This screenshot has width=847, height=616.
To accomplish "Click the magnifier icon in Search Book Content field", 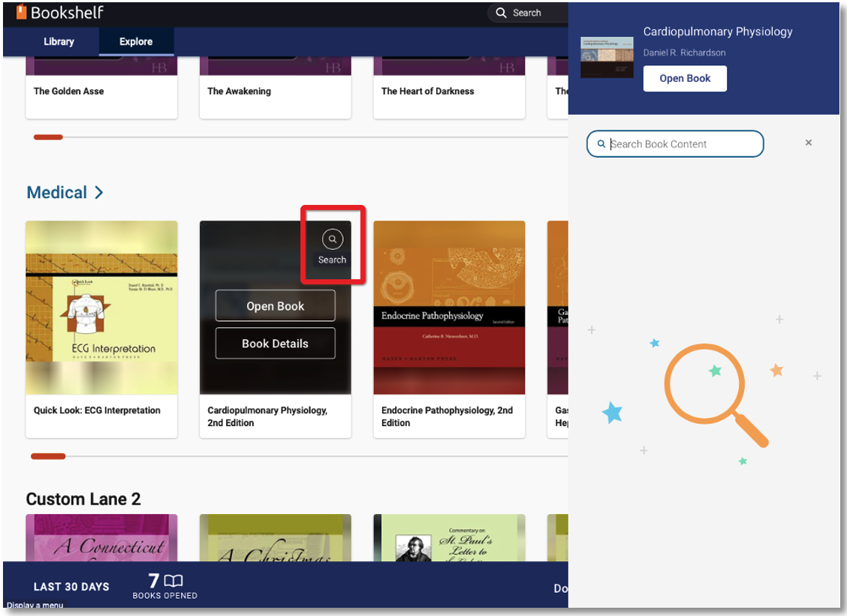I will (x=601, y=144).
